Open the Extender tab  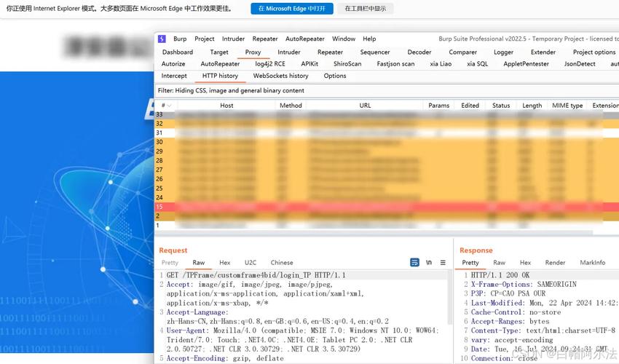click(x=543, y=52)
